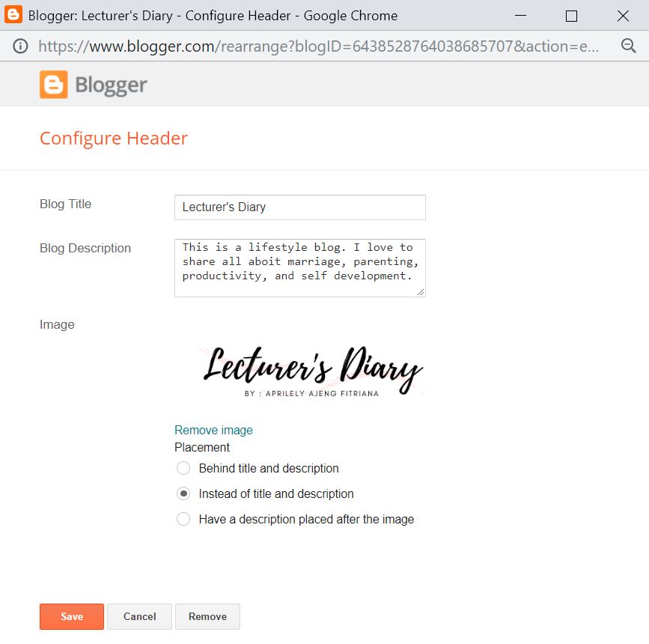Open site information icon in address bar
Image resolution: width=649 pixels, height=644 pixels.
point(20,46)
